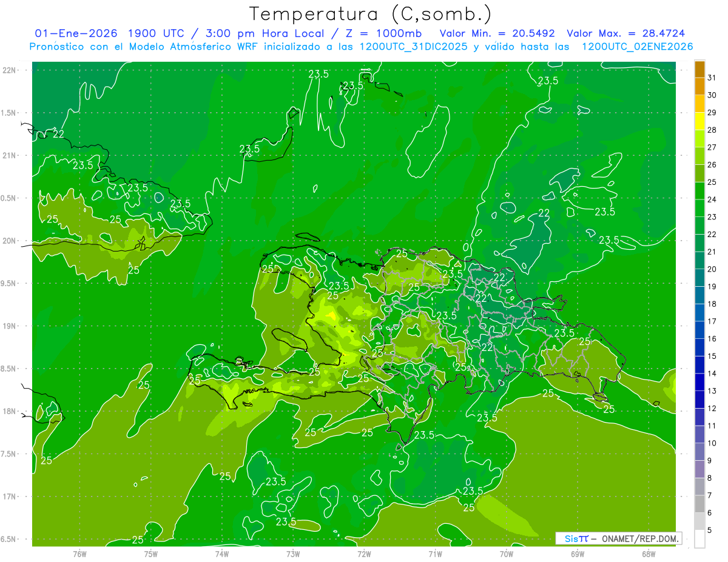This screenshot has width=728, height=562.
Task: Click the "68W" longitude axis label
Action: 649,554
